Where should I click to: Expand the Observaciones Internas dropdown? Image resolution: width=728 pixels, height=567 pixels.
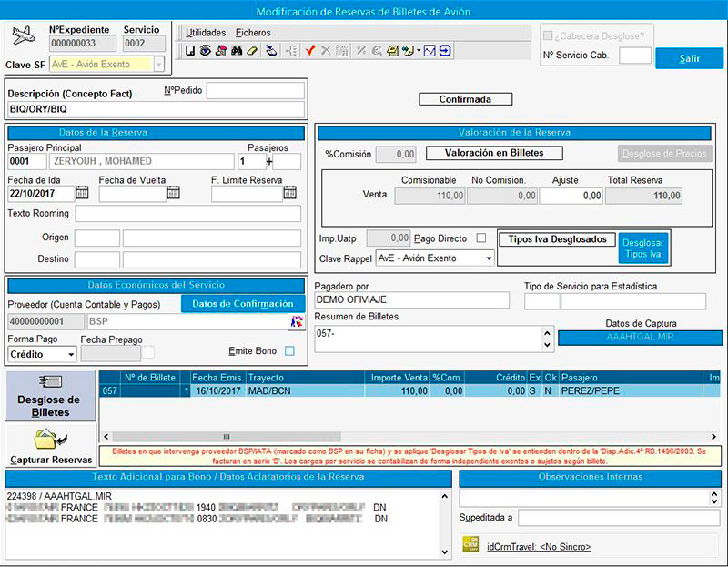point(713,498)
